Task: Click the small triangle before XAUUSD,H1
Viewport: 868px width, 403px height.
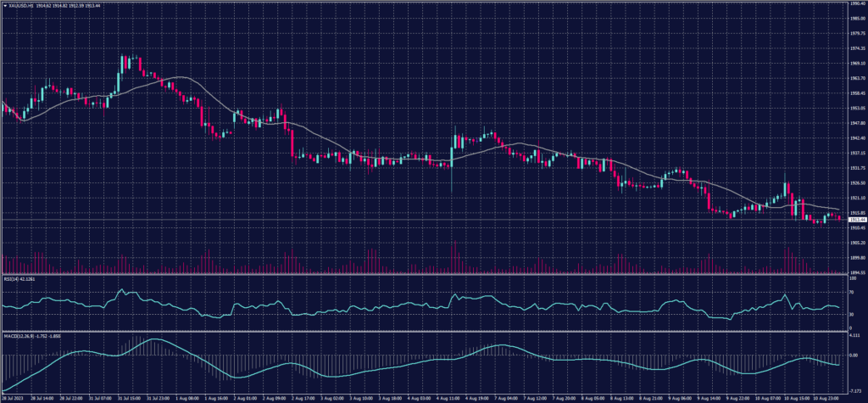Action: (4, 6)
